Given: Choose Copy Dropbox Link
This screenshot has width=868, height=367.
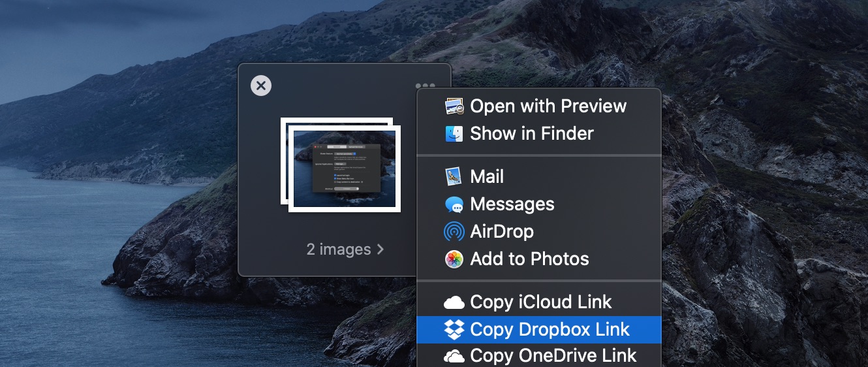Looking at the screenshot, I should coord(539,330).
